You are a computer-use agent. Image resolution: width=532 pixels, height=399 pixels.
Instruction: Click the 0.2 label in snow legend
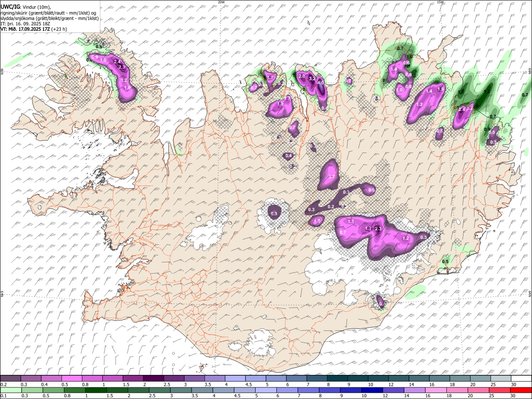pyautogui.click(x=3, y=384)
